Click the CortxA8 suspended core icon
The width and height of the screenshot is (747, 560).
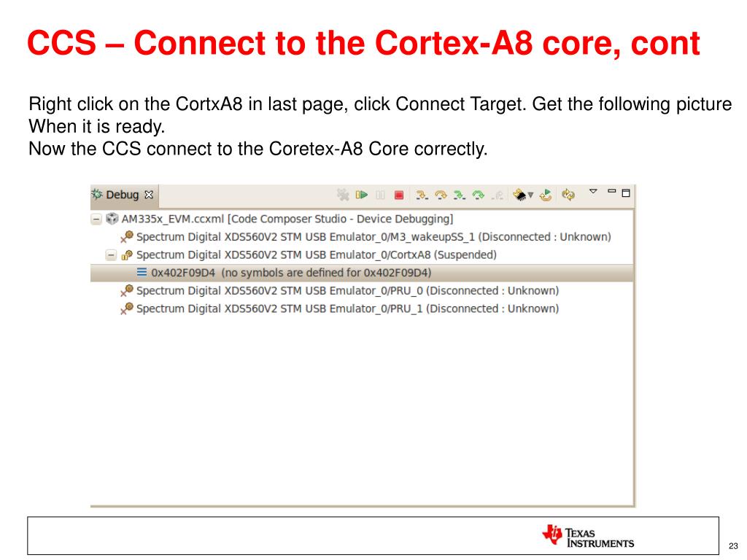point(127,255)
